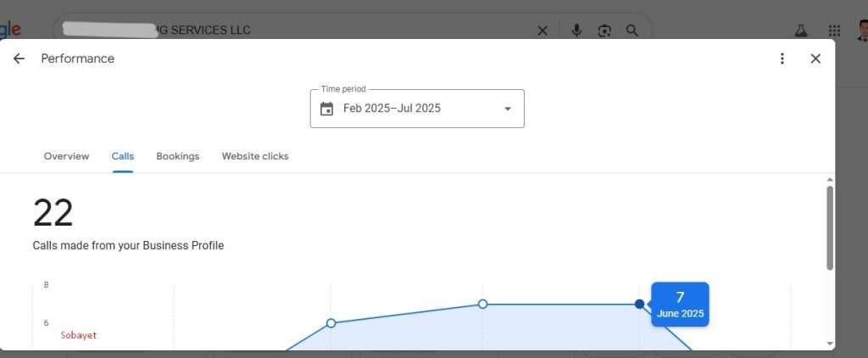This screenshot has width=868, height=358.
Task: Go to the Website clicks tab
Action: pyautogui.click(x=255, y=156)
